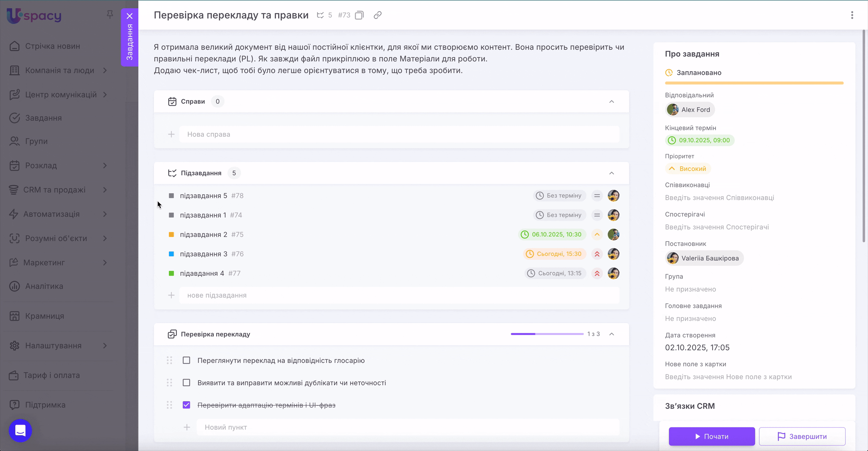Check Переглянути переклад на відповідність глосарію
Viewport: 868px width, 451px height.
(186, 360)
